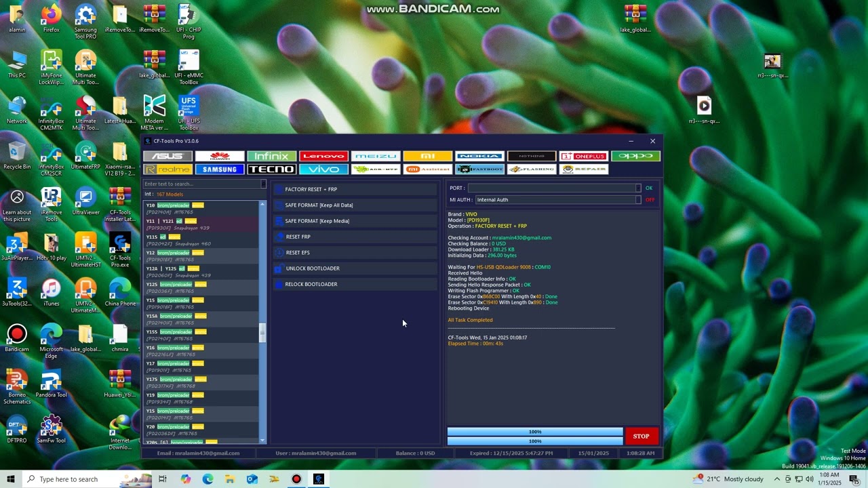The width and height of the screenshot is (868, 488).
Task: Run SAFE FORMAT [Keep Media]
Action: click(355, 221)
